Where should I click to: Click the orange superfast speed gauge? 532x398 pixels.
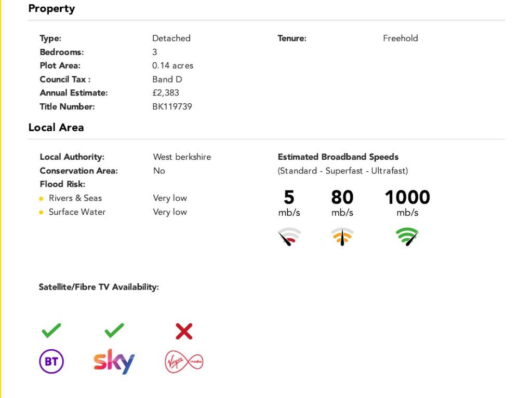tap(342, 236)
